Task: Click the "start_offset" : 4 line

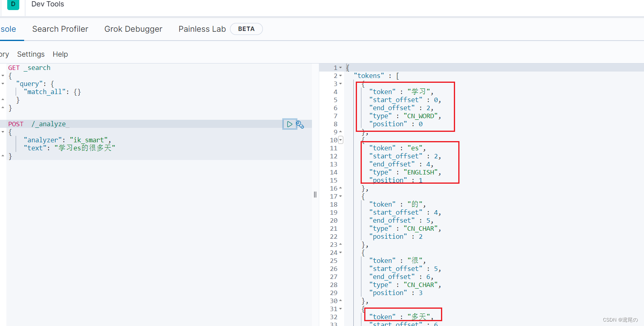Action: coord(405,212)
